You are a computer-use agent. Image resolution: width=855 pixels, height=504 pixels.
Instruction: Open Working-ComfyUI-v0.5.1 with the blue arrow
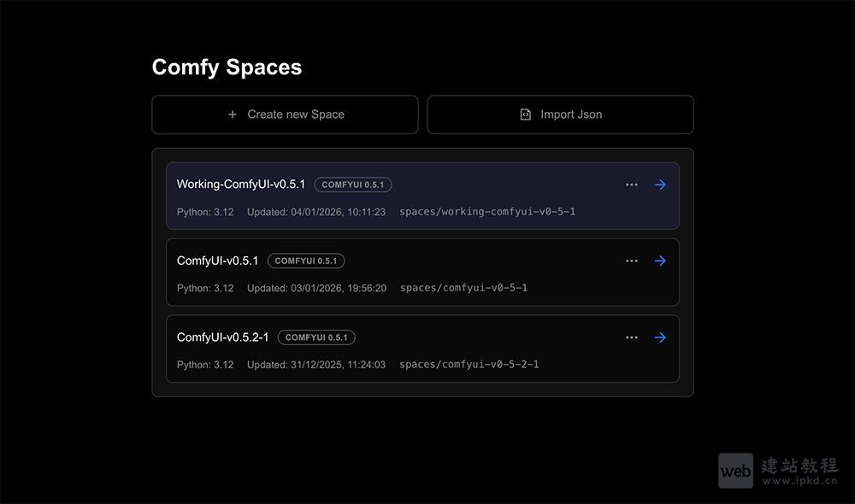[x=660, y=185]
